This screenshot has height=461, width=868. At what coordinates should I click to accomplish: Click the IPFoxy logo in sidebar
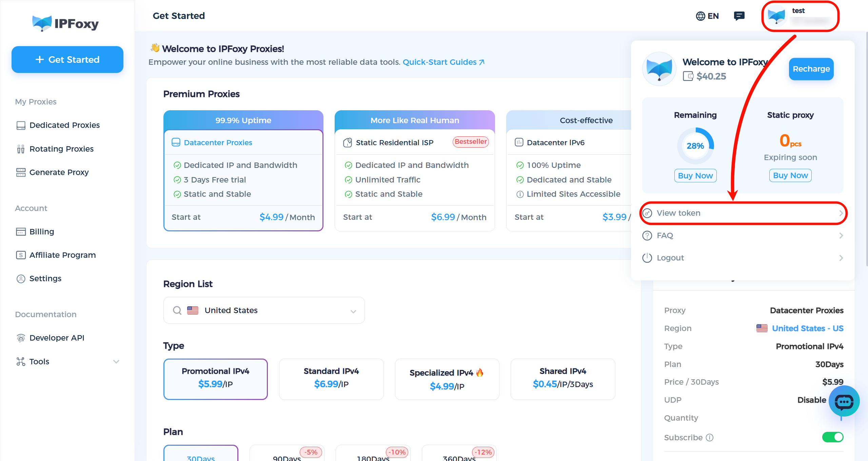[x=65, y=23]
